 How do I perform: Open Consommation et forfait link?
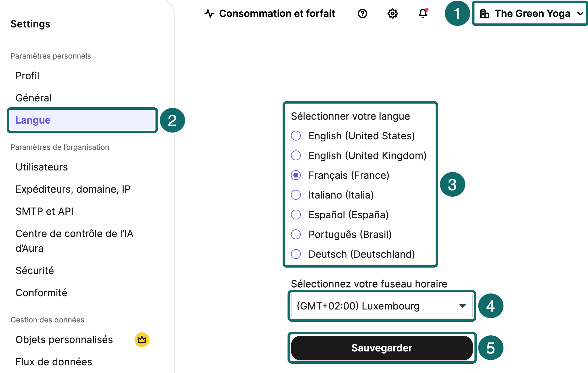click(277, 14)
